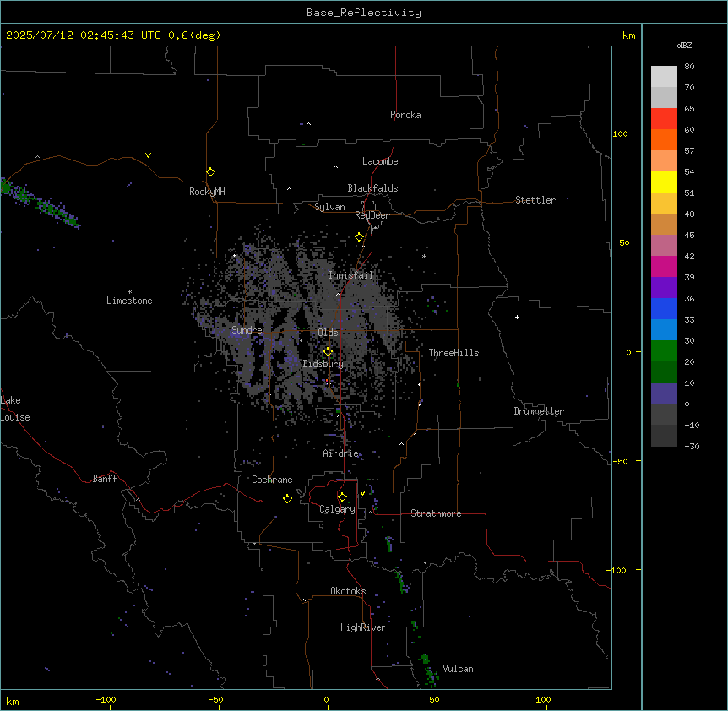Click the Drumheller label

tap(539, 411)
